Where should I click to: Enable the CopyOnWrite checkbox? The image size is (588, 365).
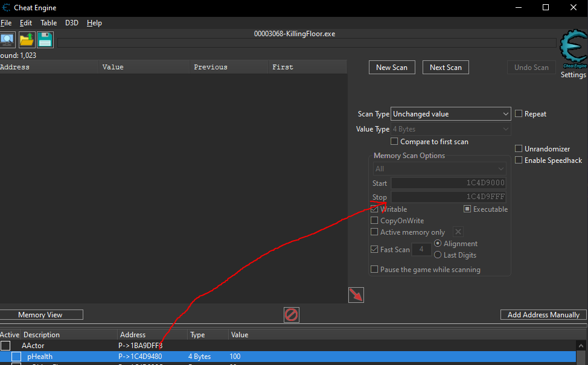pos(374,220)
